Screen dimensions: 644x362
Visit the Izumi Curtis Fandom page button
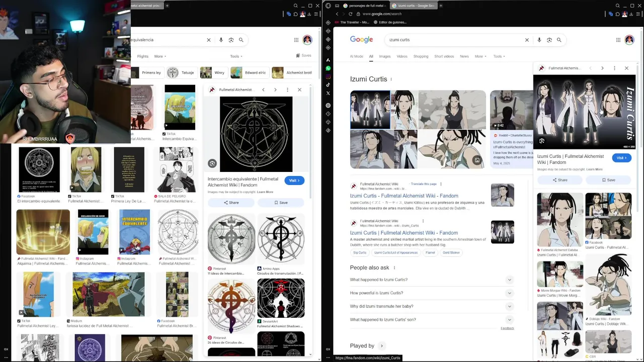[x=622, y=158]
